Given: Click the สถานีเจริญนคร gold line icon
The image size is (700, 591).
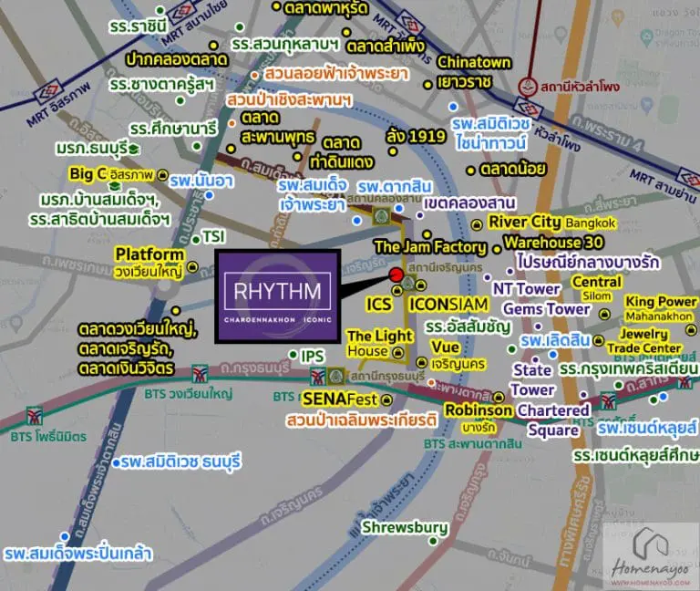Looking at the screenshot, I should point(408,284).
